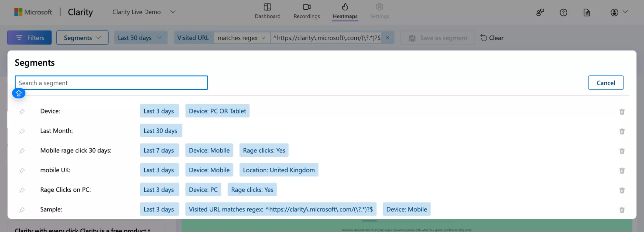Change the matches regex operator dropdown
Viewport: 644px width, 232px height.
point(242,38)
